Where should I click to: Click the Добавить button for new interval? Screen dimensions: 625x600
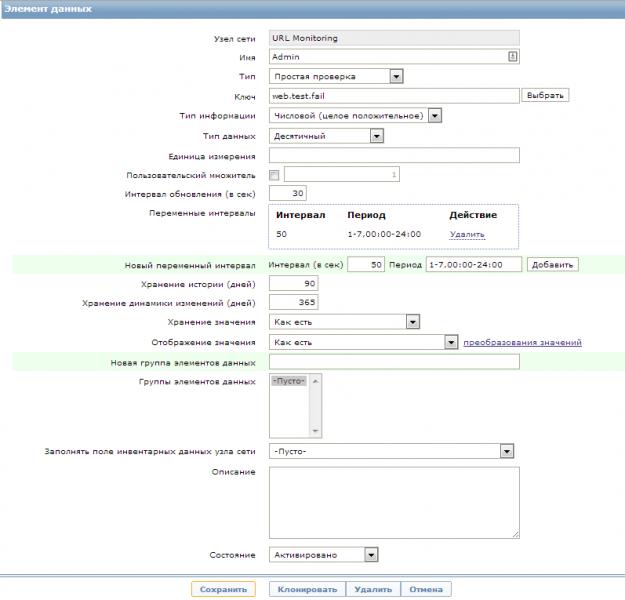tap(552, 264)
